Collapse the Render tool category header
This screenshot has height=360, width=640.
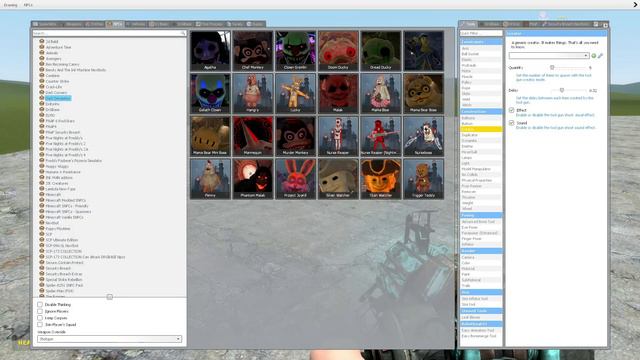click(x=481, y=251)
